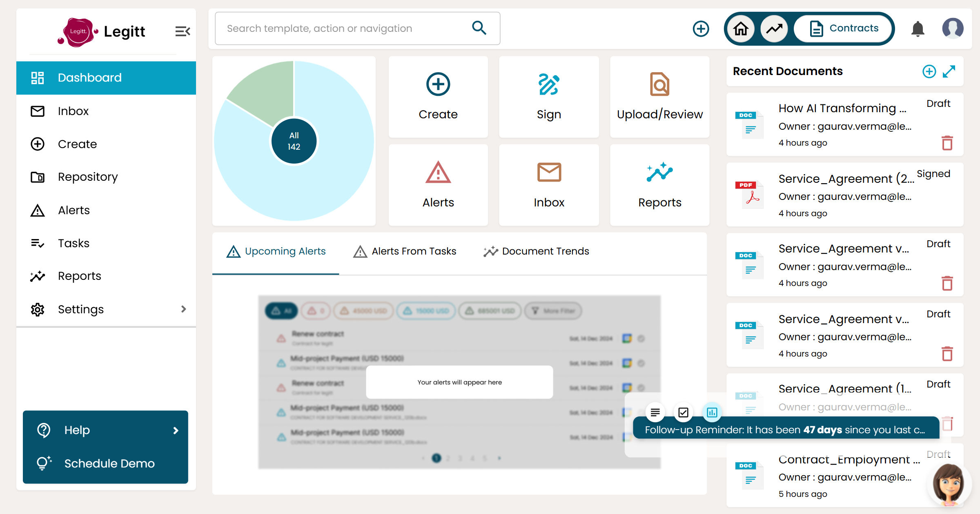Screen dimensions: 980x514
Task: Switch to the Document Trends tab
Action: pyautogui.click(x=536, y=252)
